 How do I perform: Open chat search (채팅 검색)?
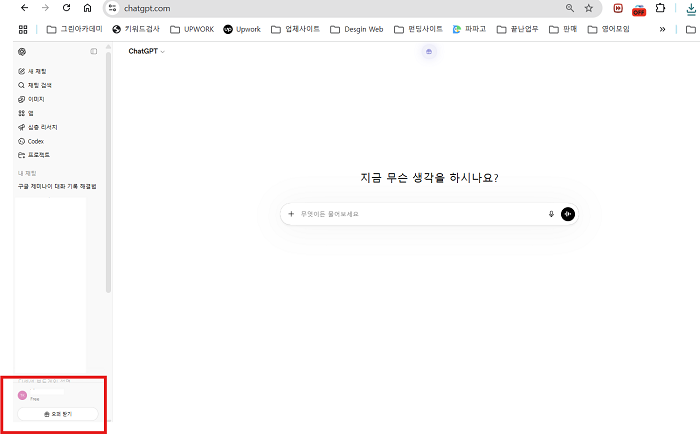click(x=35, y=85)
